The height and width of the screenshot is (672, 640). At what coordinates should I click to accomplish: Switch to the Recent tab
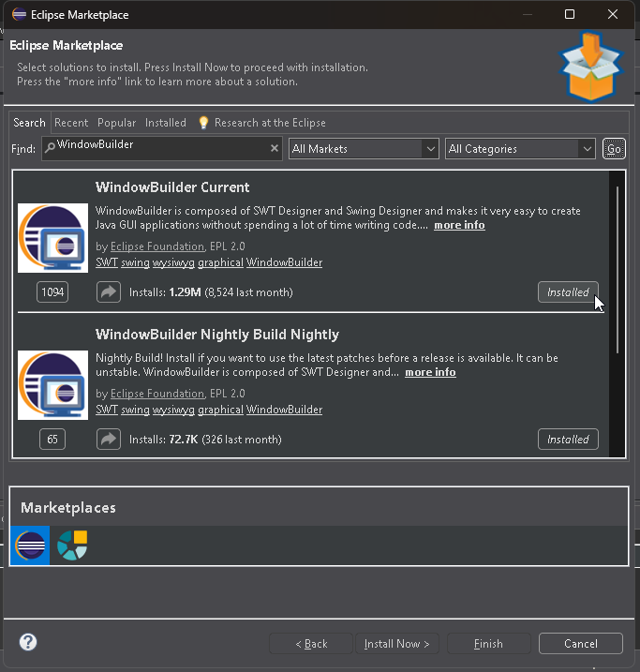pos(71,123)
